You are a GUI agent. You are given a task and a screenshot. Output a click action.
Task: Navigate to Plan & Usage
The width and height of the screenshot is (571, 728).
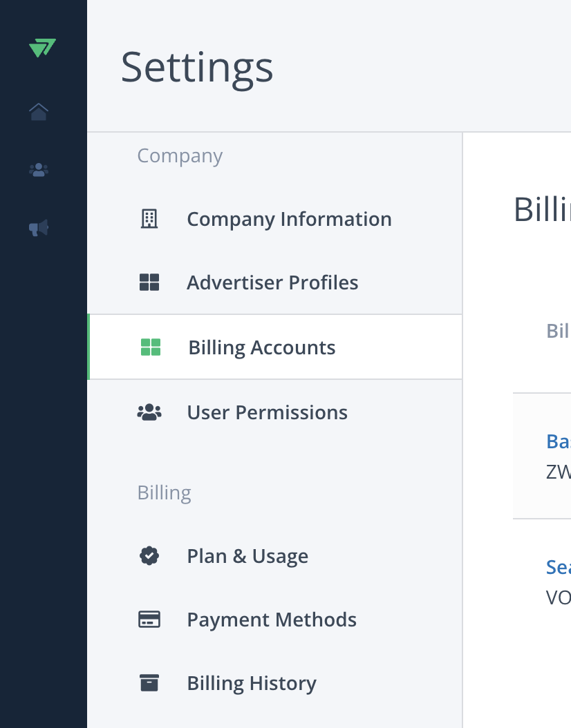pos(247,556)
